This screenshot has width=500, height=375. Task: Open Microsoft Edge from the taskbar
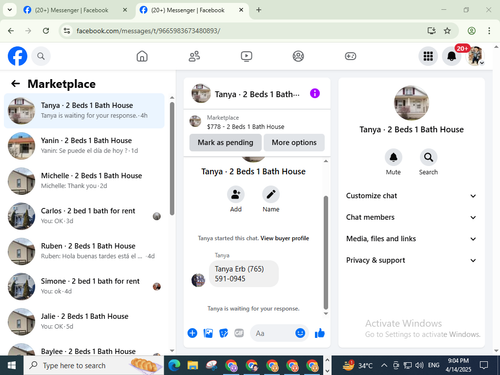174,365
